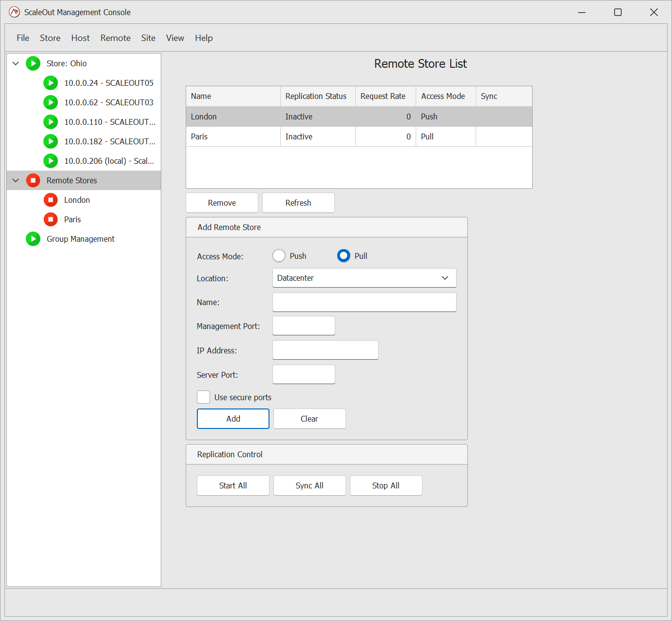Screen dimensions: 672x621
Task: Collapse the Remote Stores tree node
Action: 16,180
